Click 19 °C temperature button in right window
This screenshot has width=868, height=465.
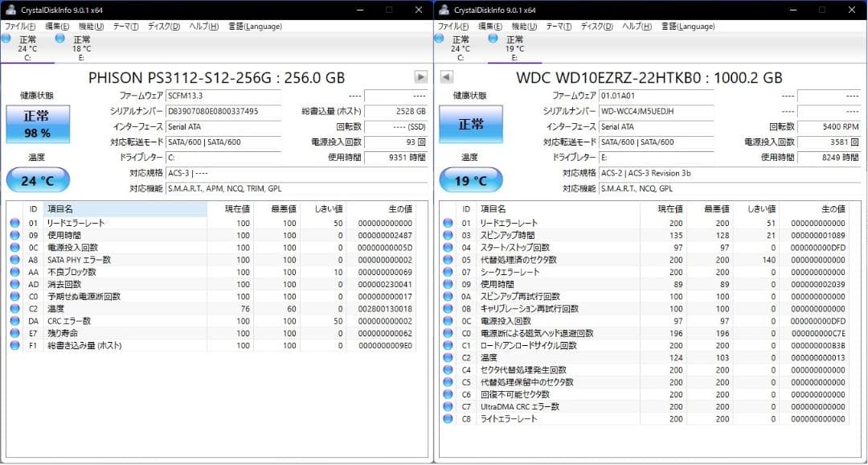point(471,180)
